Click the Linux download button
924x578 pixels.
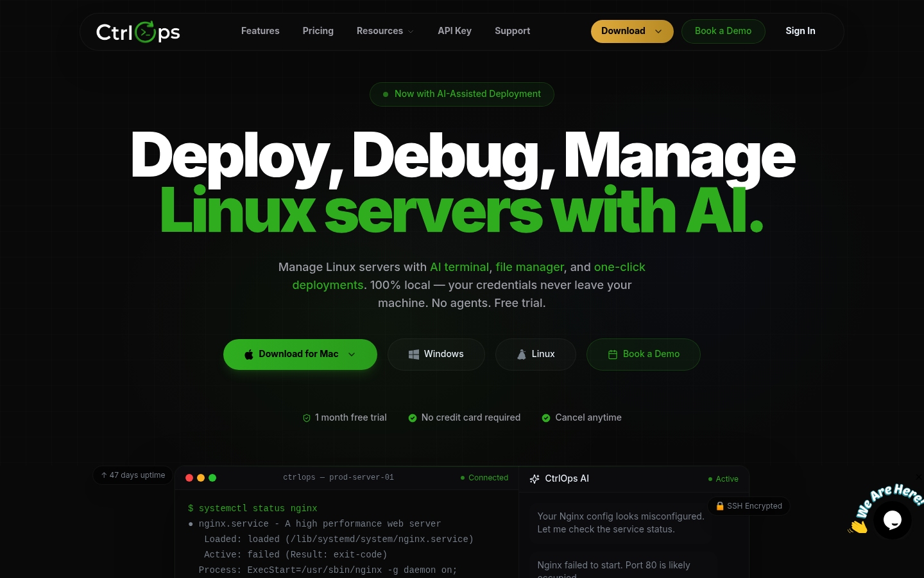pos(536,355)
